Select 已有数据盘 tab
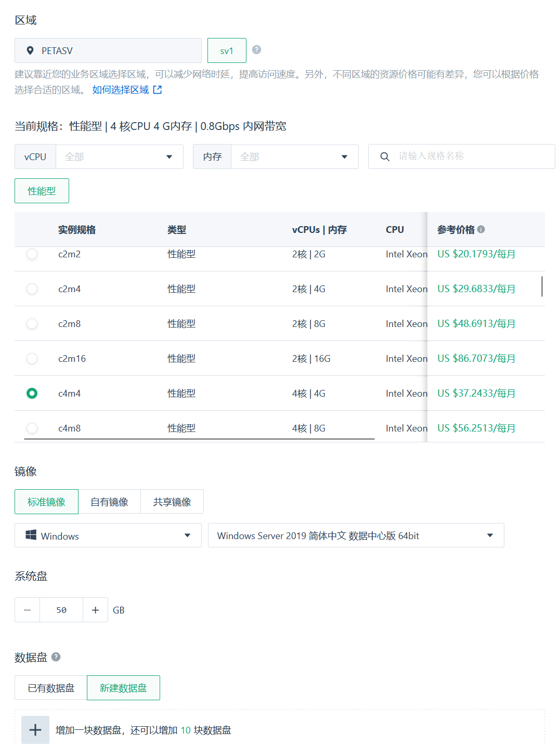The height and width of the screenshot is (746, 560). 51,688
